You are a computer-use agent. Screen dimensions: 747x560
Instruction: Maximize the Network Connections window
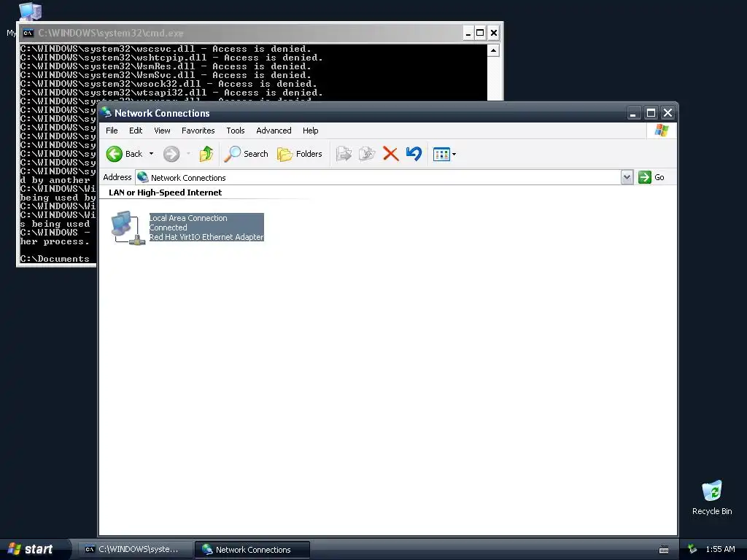click(x=651, y=113)
